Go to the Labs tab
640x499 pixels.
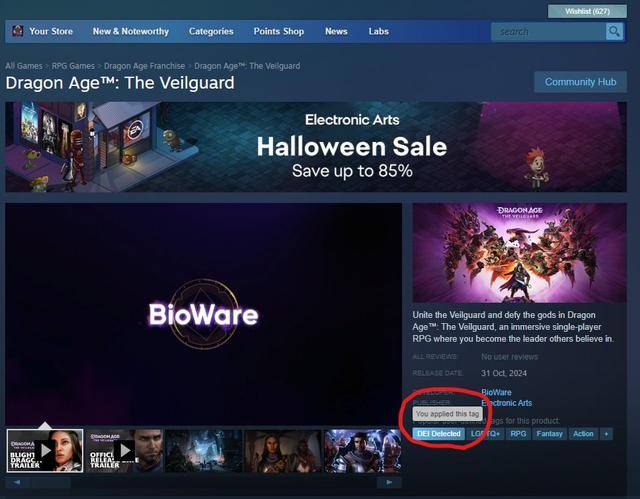tap(378, 31)
